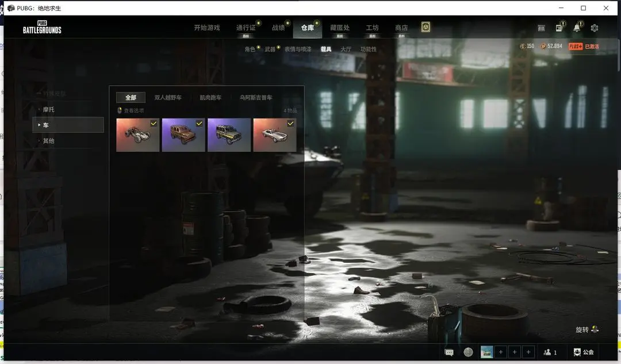621x364 pixels.
Task: Click the G-Coin balance 150
Action: click(527, 47)
